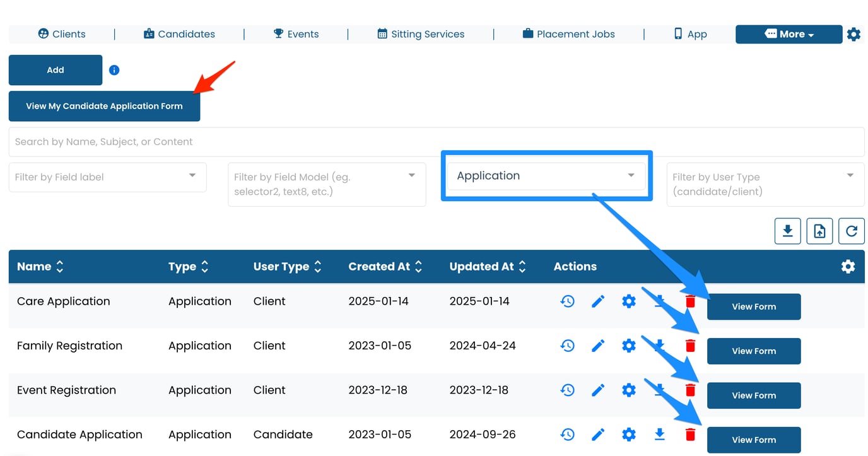Open table column settings gear

[848, 266]
